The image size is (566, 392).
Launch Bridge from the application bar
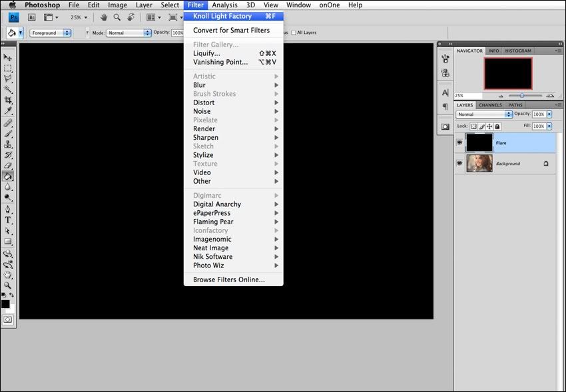(x=32, y=17)
